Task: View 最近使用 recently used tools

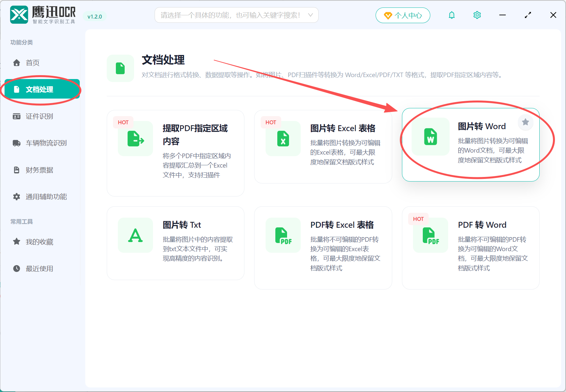Action: click(x=40, y=269)
